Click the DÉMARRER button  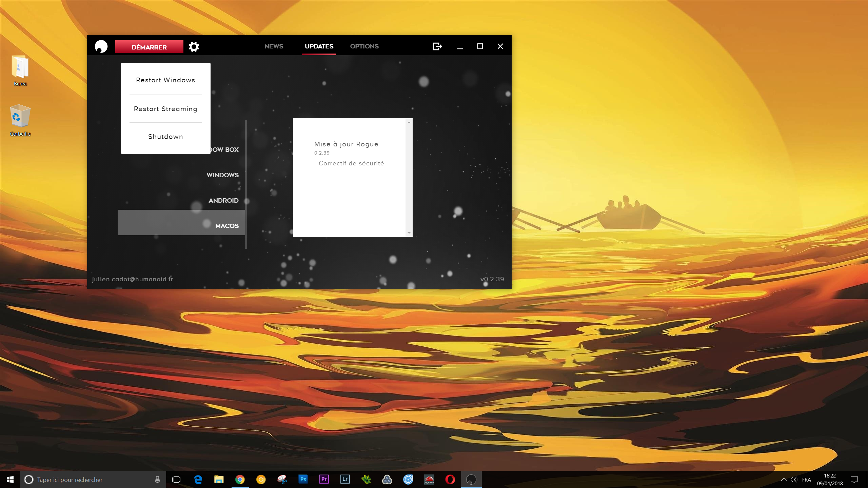pyautogui.click(x=149, y=47)
